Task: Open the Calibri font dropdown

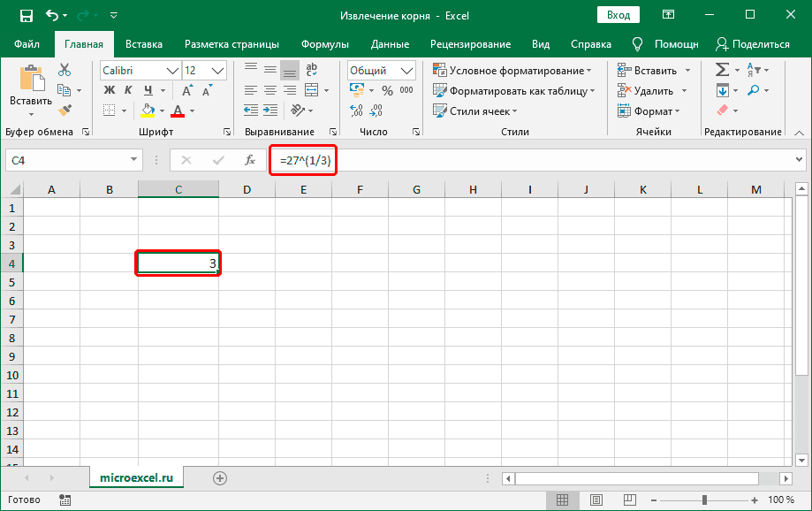Action: click(173, 70)
